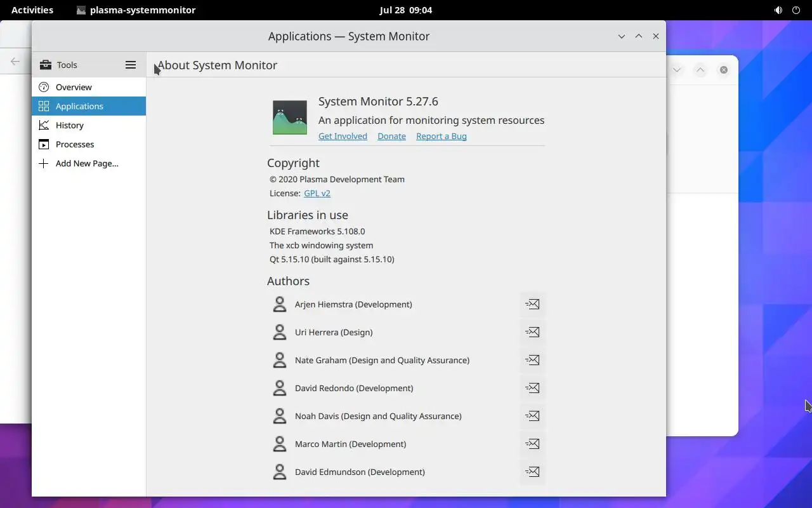812x508 pixels.
Task: Follow the Get Involved link
Action: pyautogui.click(x=343, y=136)
